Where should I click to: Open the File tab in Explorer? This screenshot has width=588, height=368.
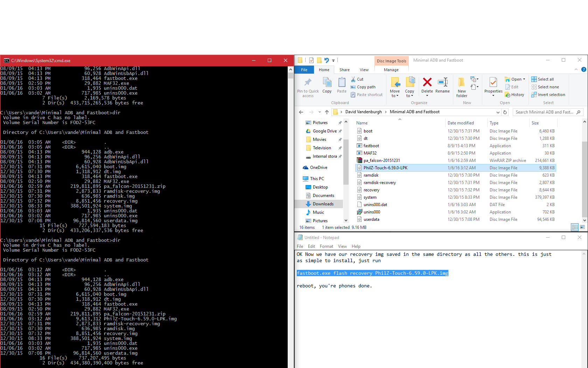pos(304,70)
